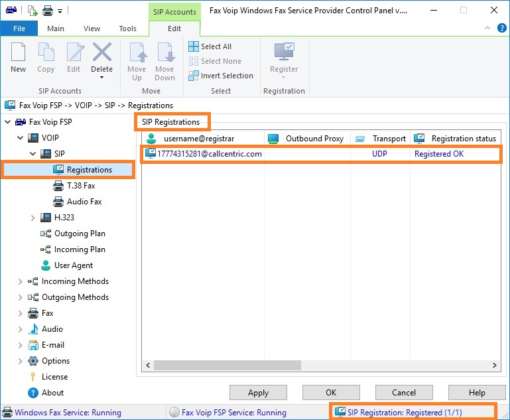Screen dimensions: 510x420
Task: Click the quick access printer icon
Action: pos(48,11)
